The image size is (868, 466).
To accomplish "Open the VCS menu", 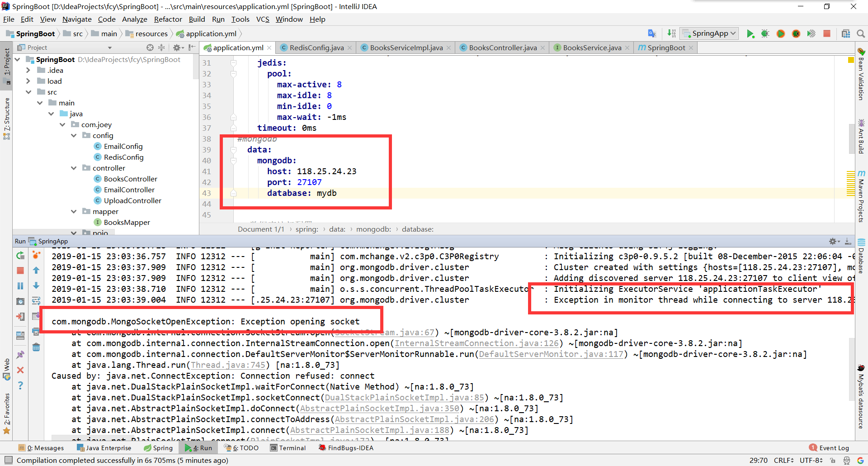I will click(263, 19).
